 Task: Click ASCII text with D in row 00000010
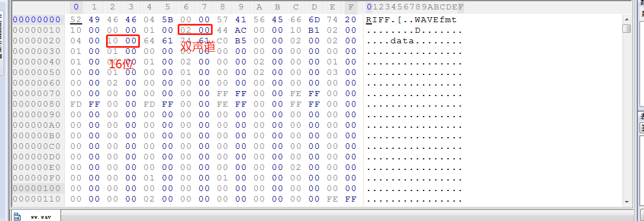click(x=414, y=31)
